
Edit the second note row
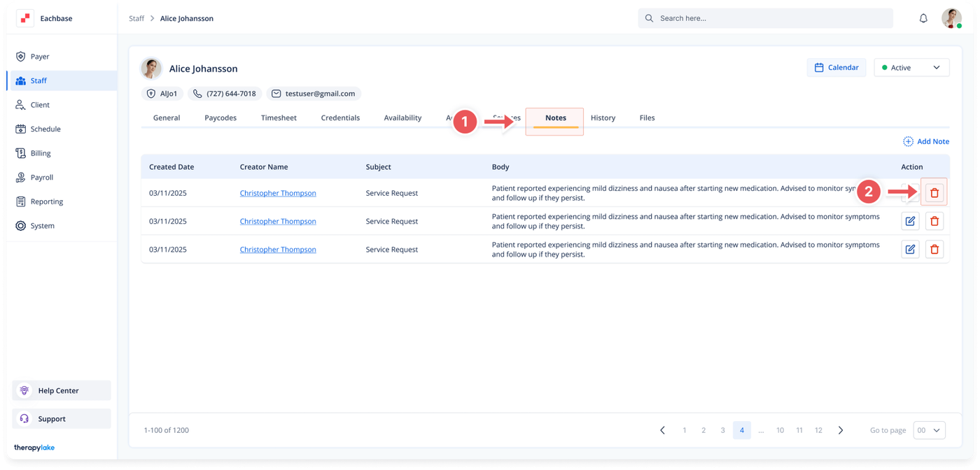point(910,221)
